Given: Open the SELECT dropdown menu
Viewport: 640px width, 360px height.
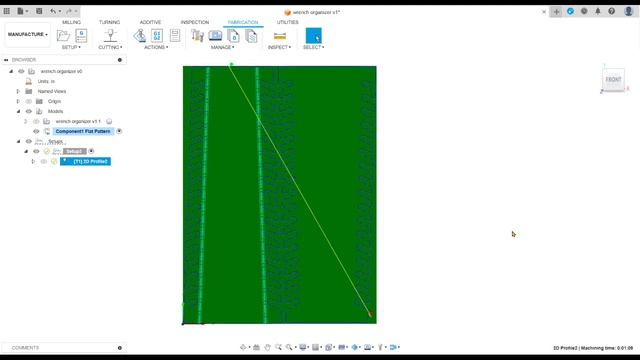Looking at the screenshot, I should [x=313, y=47].
